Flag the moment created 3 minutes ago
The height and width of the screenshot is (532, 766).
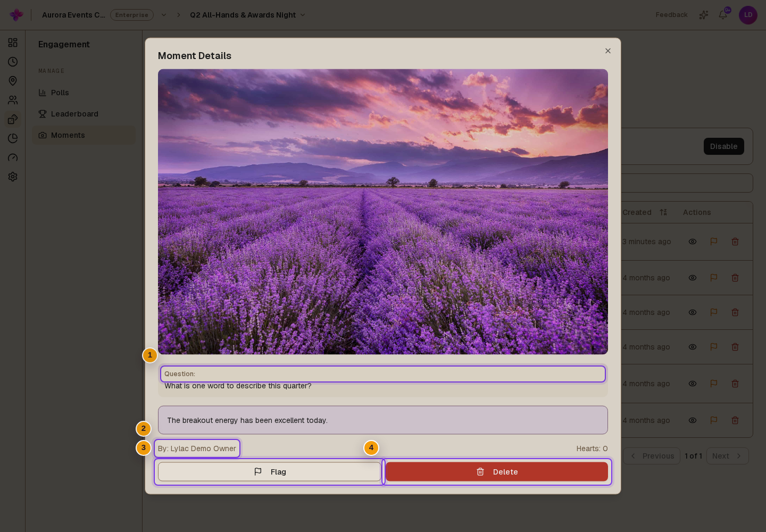[714, 242]
